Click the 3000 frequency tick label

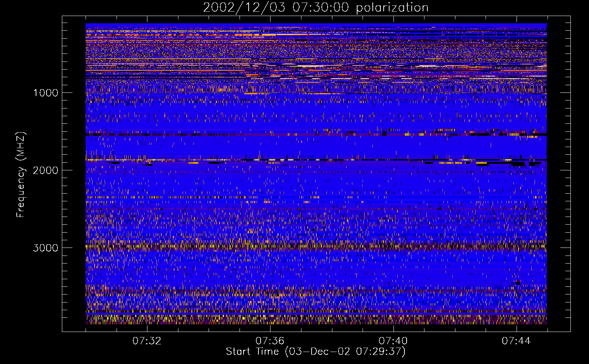click(46, 248)
